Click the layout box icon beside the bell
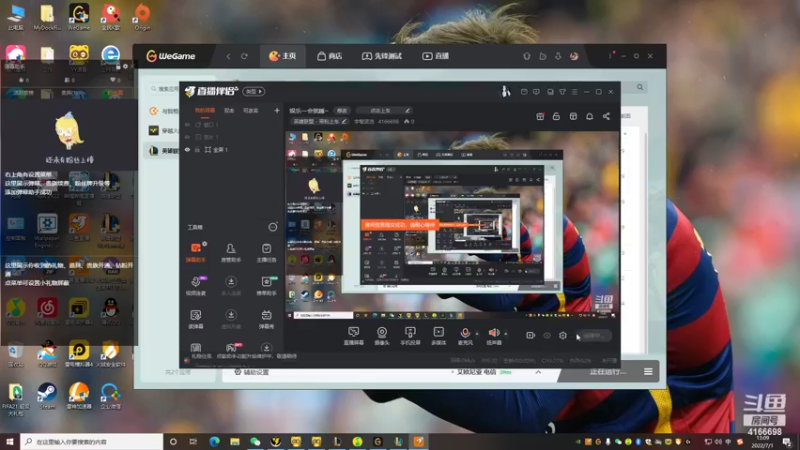Screen dimensions: 800x450 click(573, 116)
